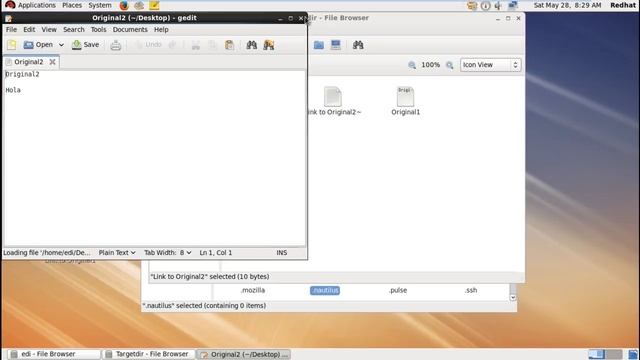Paste clipboard using the Paste icon
640x360 pixels.
229,45
